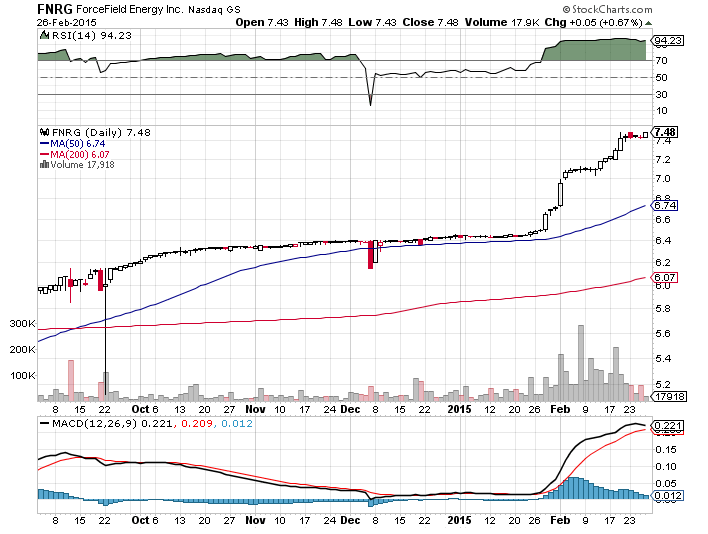
Task: Click the MA(200) 6.07 legend entry
Action: 75,154
